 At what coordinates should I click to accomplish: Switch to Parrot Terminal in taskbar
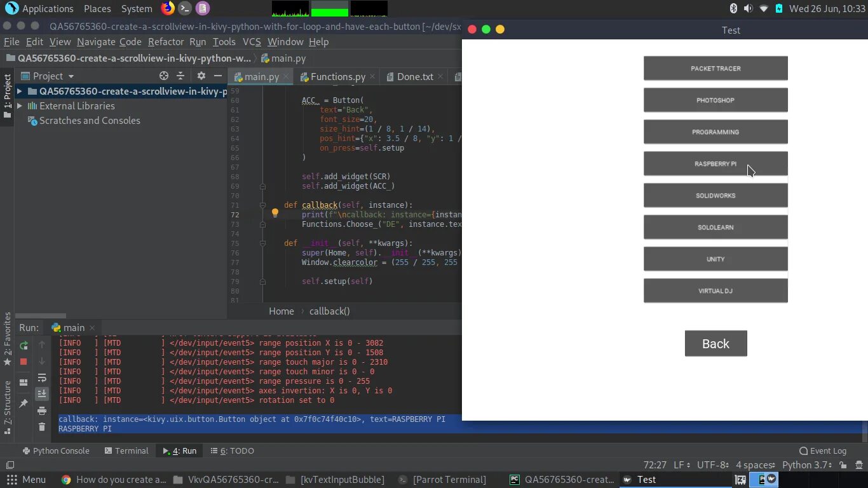(x=442, y=480)
